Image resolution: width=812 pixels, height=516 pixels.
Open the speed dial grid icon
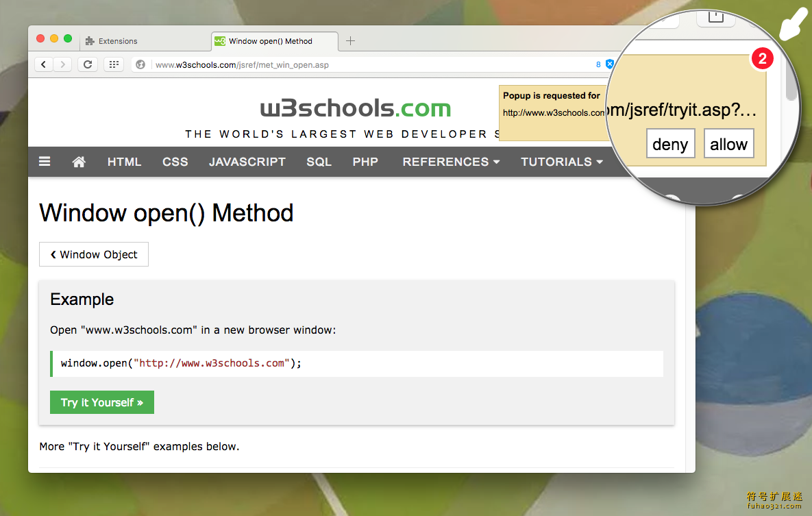click(114, 64)
